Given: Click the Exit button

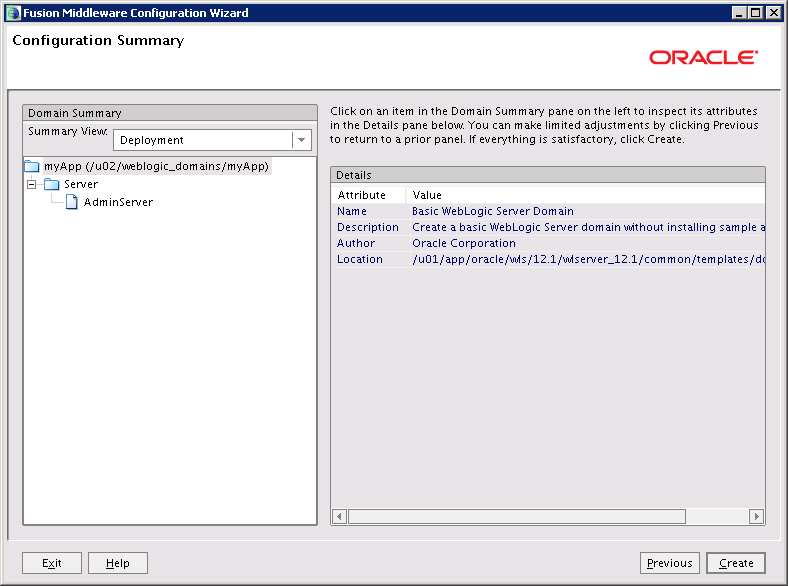Looking at the screenshot, I should tap(52, 563).
